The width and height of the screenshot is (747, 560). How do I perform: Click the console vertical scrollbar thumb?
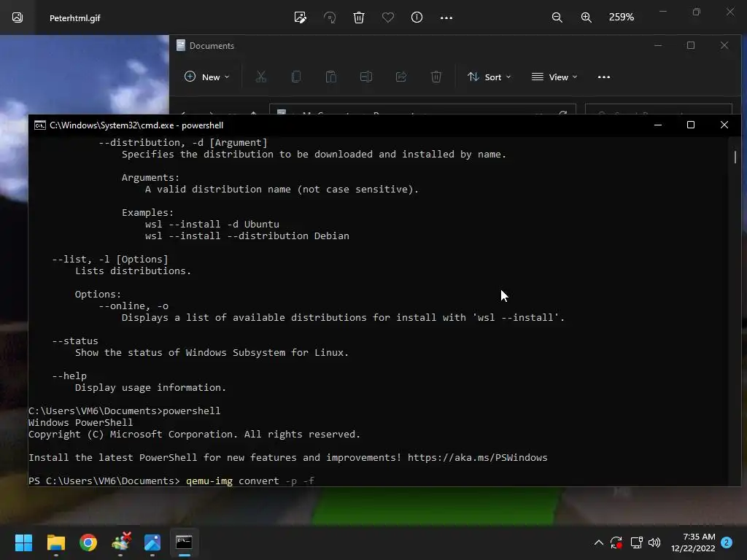(x=735, y=157)
